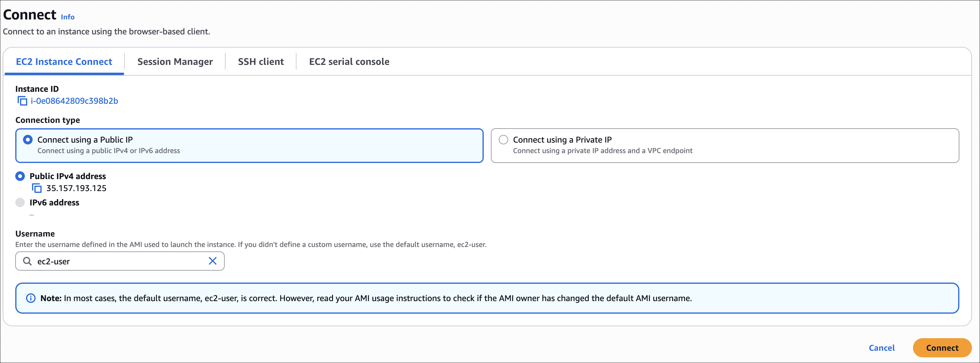Choose the Connect using a Private IP radio
The width and height of the screenshot is (980, 363).
503,140
